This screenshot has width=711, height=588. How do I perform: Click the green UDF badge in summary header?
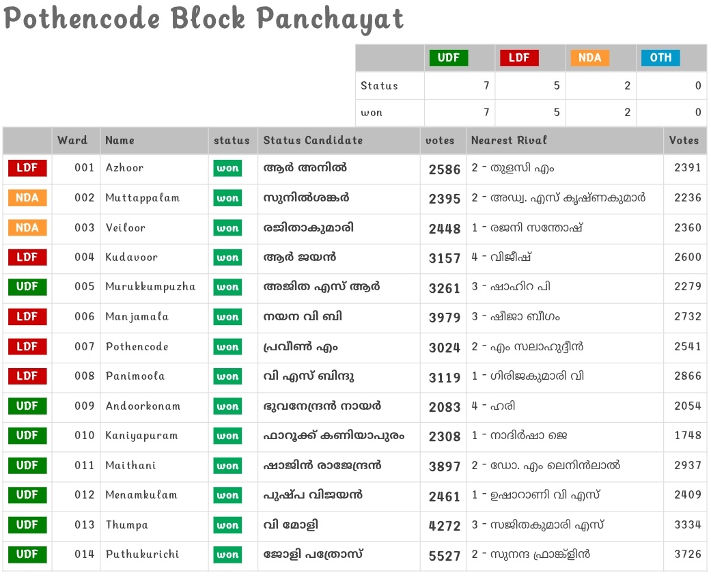pyautogui.click(x=448, y=58)
